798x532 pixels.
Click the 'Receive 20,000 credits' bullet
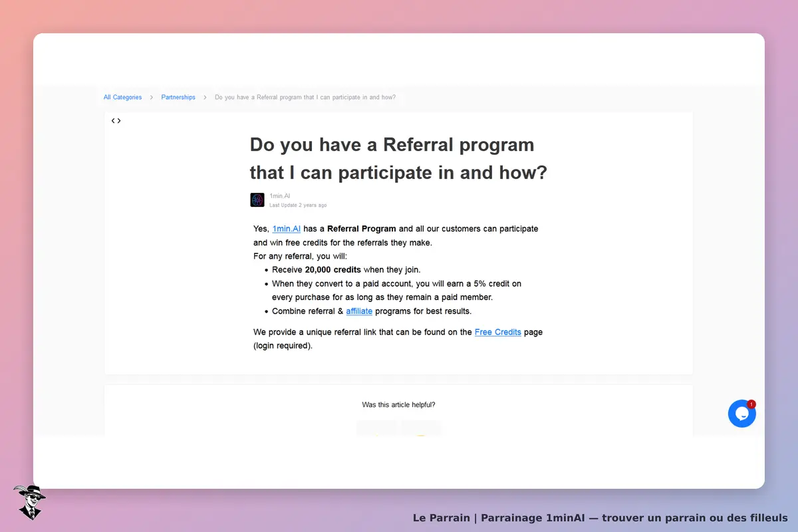[x=346, y=270]
